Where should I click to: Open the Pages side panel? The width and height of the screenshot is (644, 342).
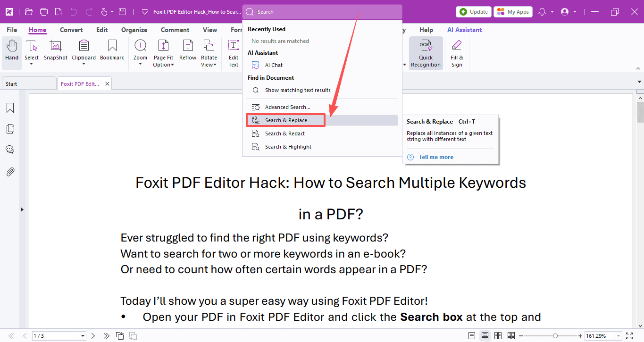point(10,129)
